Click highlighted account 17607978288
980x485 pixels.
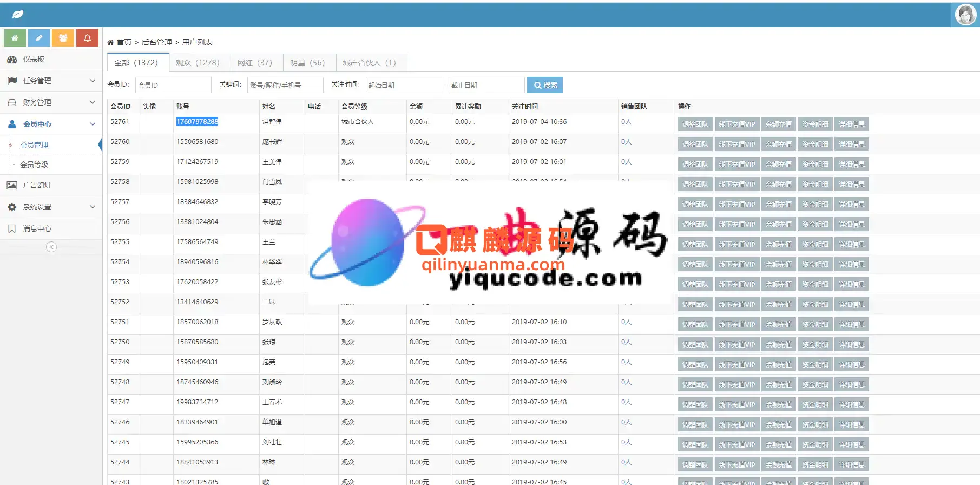point(197,122)
